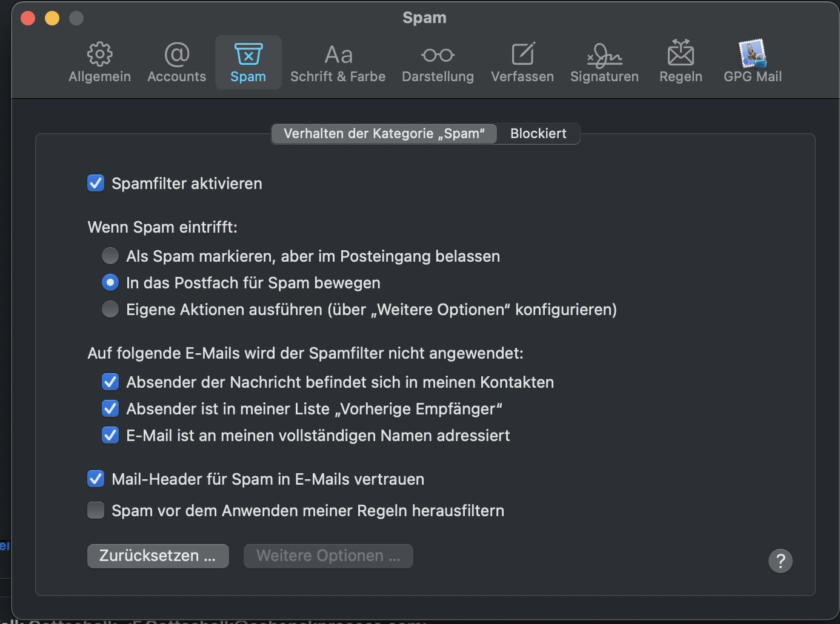This screenshot has height=624, width=840.
Task: Toggle E-Mail an vollständigen Namen adressiert checkbox
Action: [110, 435]
